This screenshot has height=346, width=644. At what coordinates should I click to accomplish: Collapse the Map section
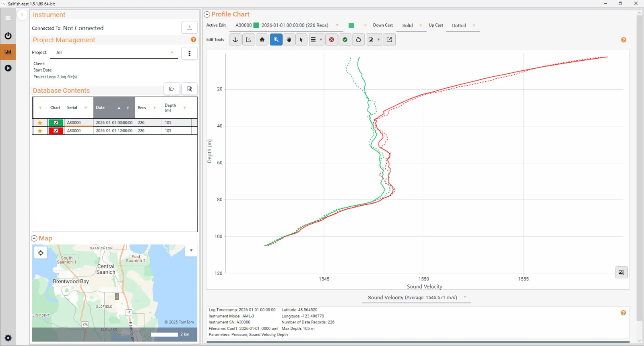(x=34, y=239)
